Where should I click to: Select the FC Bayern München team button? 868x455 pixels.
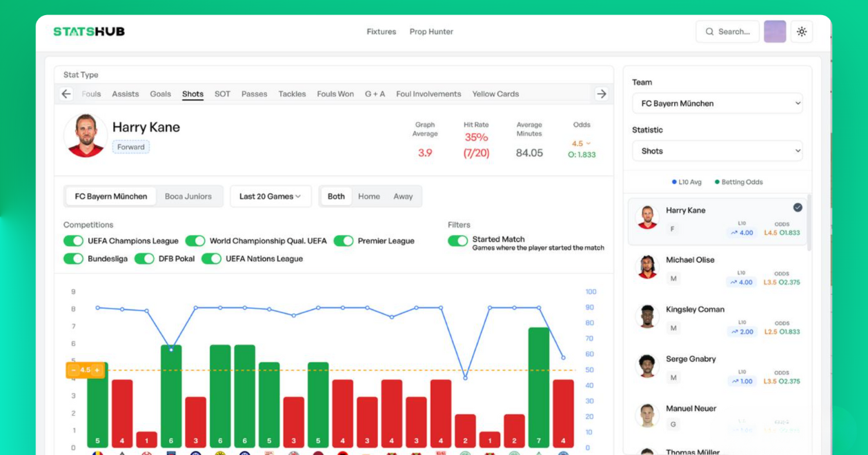[111, 196]
